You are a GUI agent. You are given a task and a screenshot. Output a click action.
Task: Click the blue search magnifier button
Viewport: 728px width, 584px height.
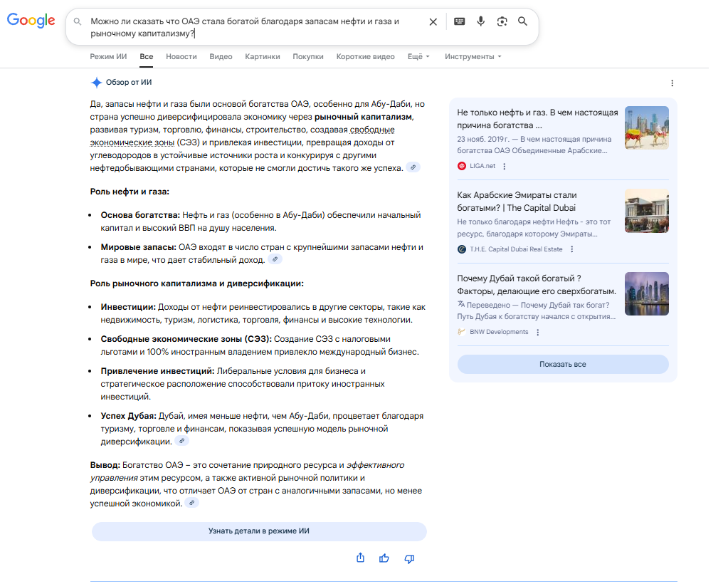click(x=522, y=21)
